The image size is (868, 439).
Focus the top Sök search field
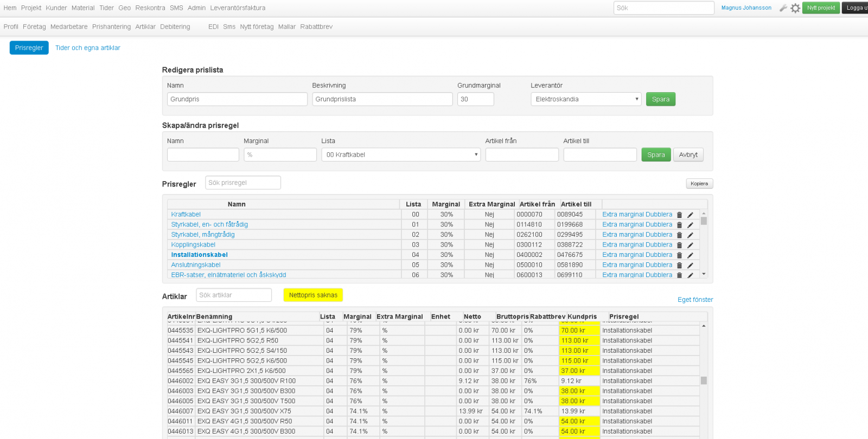tap(664, 8)
